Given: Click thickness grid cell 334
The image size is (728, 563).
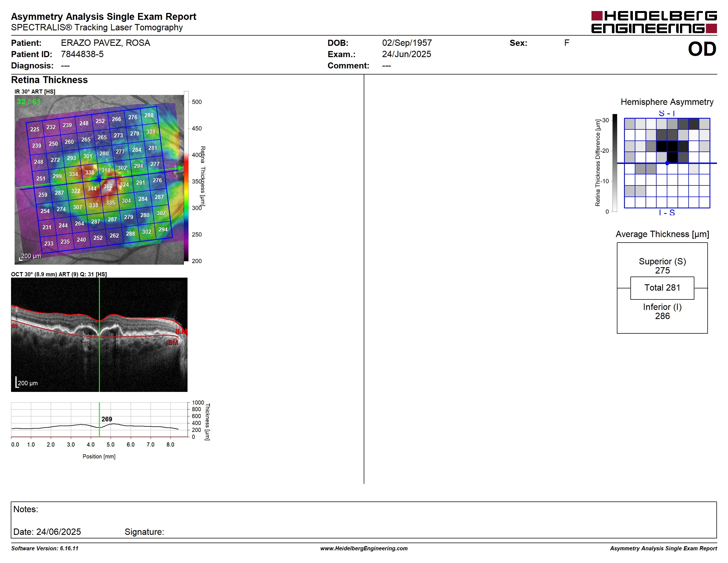Looking at the screenshot, I should 73,174.
